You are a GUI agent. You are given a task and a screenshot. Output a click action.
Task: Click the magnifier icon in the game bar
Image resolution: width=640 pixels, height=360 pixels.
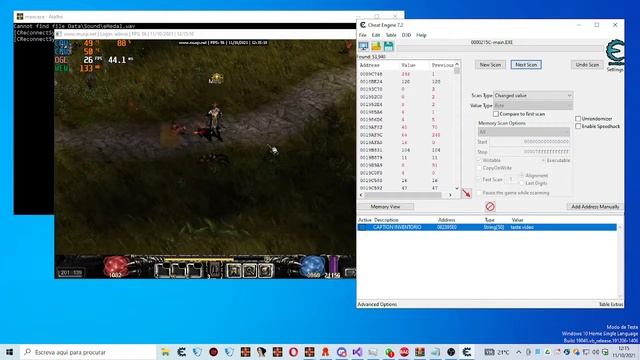click(x=250, y=270)
